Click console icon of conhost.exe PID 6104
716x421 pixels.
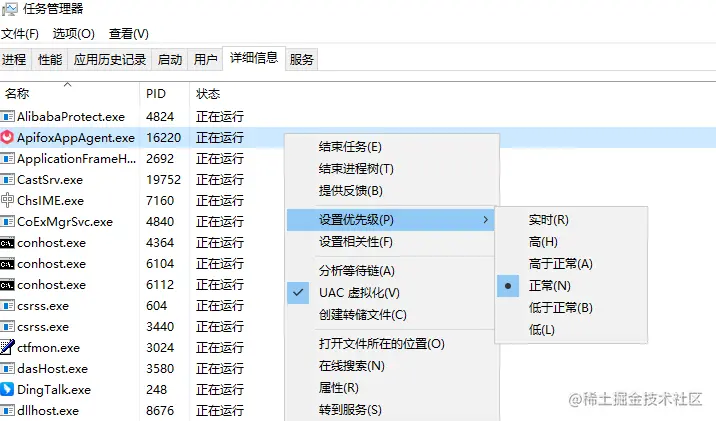coord(7,264)
